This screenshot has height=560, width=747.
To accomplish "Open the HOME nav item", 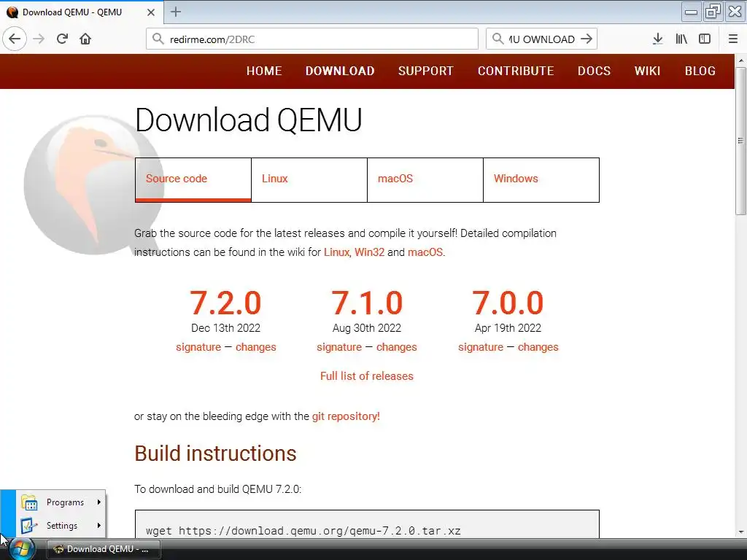I will click(x=264, y=71).
